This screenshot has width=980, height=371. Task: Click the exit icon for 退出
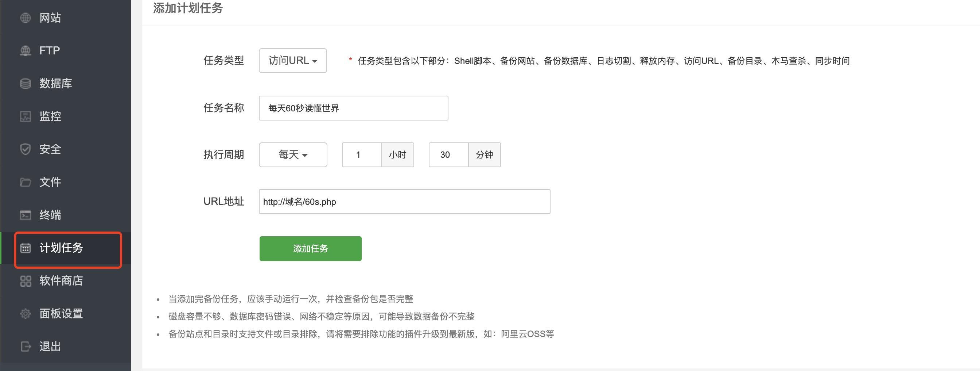(26, 347)
